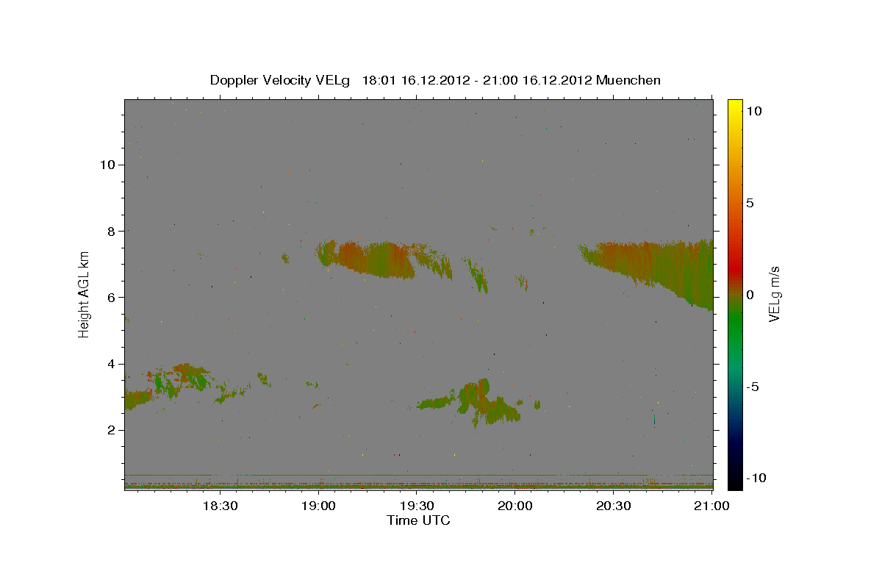Pick the yellow top of the colorbar
This screenshot has width=882, height=588.
[x=734, y=107]
